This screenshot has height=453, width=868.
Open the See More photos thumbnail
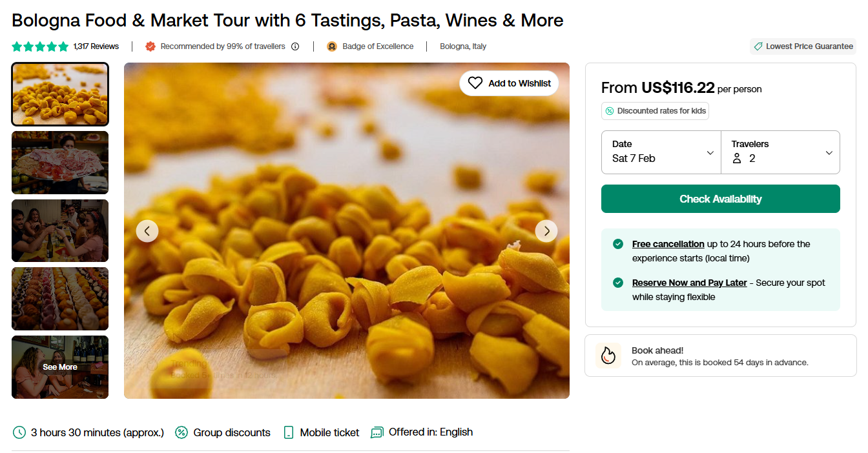click(x=60, y=367)
